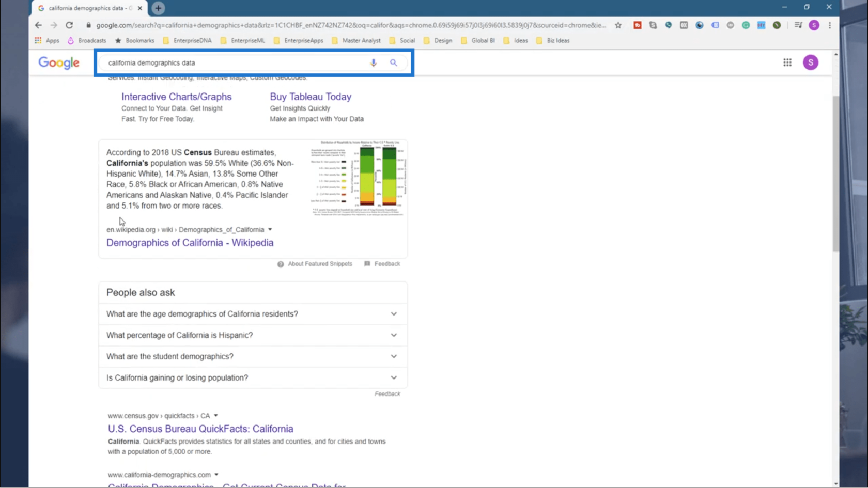Click the scrollbar down arrow

point(835,484)
